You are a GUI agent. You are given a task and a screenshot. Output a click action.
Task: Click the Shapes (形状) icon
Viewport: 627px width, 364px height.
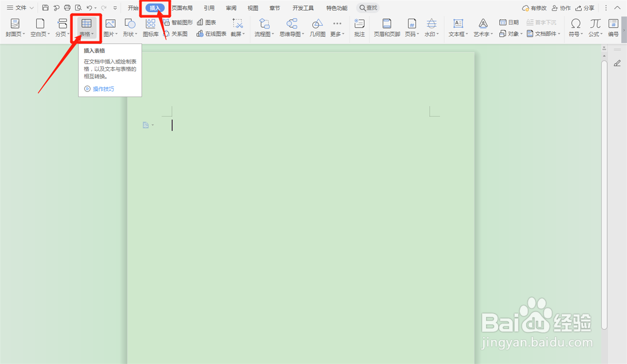(130, 24)
